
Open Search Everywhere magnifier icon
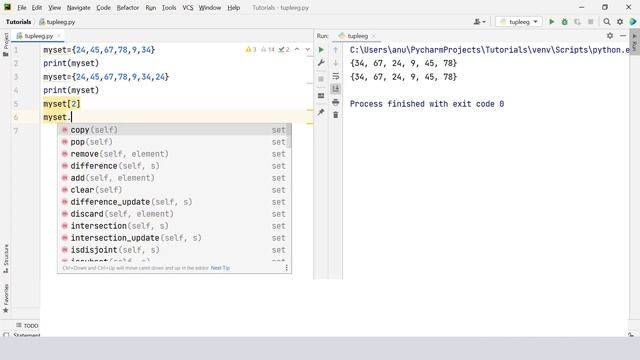[x=607, y=22]
